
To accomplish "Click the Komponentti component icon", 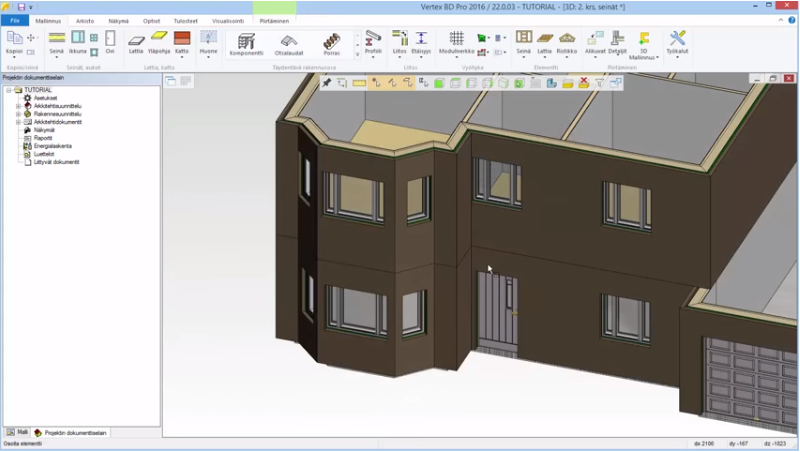I will coord(246,42).
